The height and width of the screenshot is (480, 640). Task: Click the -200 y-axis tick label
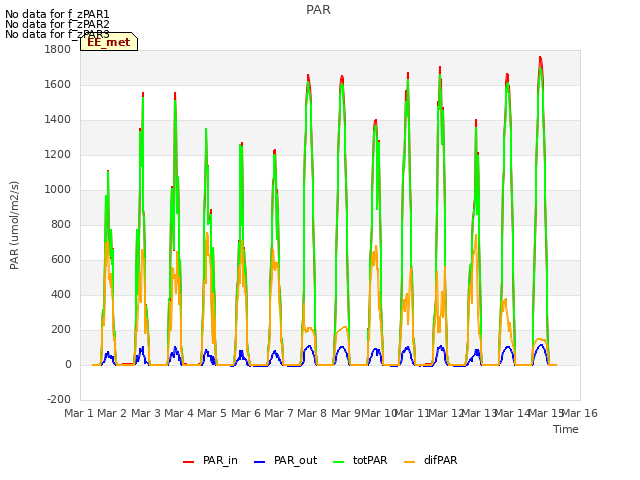coord(59,400)
